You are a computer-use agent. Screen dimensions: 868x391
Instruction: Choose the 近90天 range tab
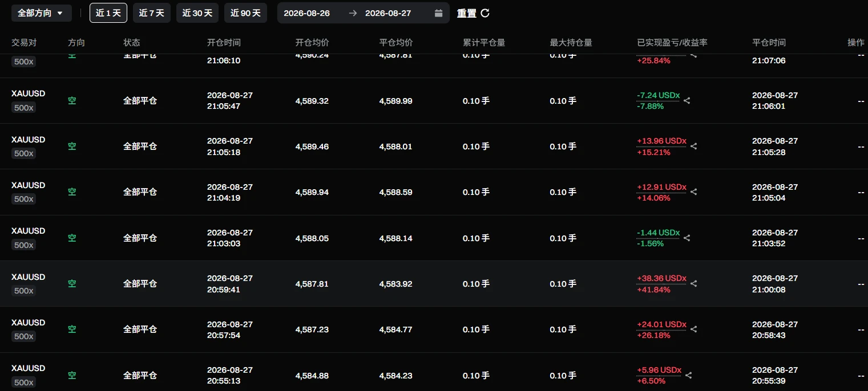click(246, 13)
